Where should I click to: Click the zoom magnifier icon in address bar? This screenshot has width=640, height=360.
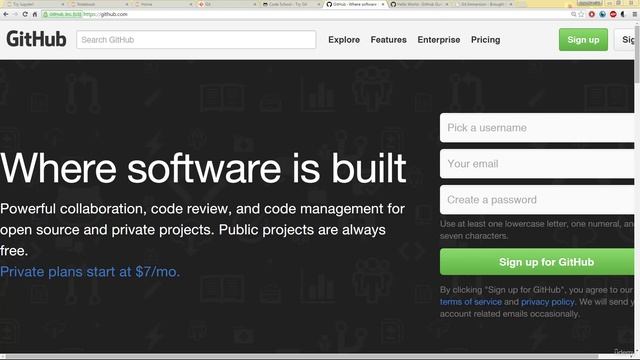coord(573,14)
